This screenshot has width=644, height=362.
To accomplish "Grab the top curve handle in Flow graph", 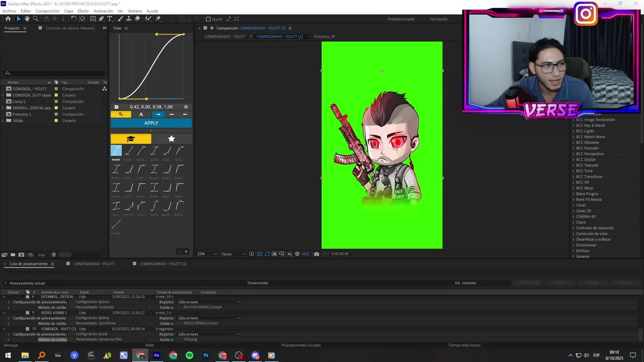I will pyautogui.click(x=156, y=34).
